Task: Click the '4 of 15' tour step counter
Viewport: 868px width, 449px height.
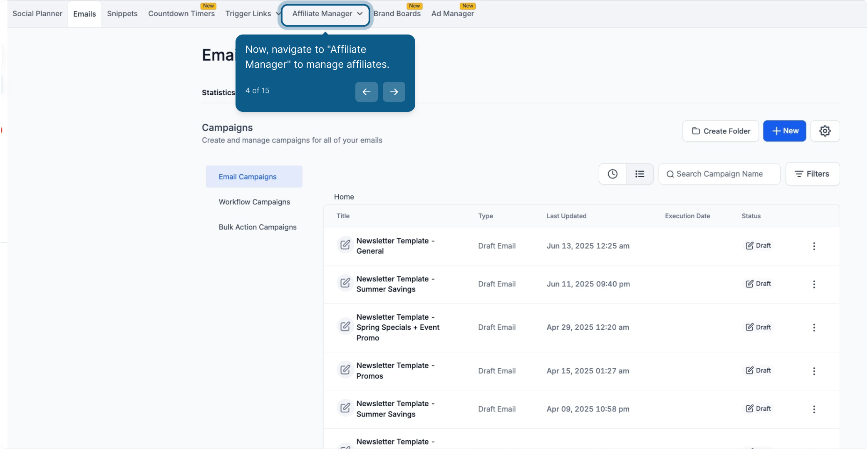Action: pyautogui.click(x=257, y=91)
